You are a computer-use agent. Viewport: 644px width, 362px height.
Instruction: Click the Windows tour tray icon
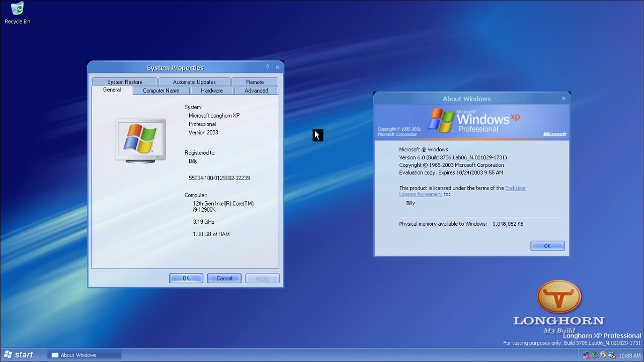pyautogui.click(x=603, y=355)
